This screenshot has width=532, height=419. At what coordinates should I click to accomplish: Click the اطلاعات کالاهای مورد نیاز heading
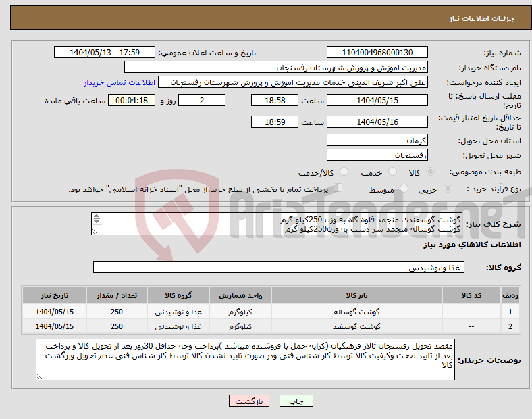[x=472, y=245]
